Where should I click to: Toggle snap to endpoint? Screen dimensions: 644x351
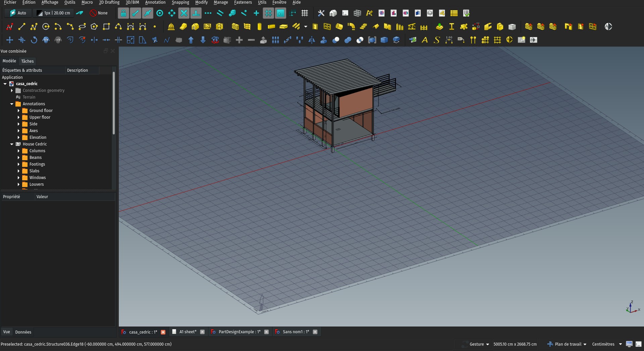pyautogui.click(x=136, y=13)
